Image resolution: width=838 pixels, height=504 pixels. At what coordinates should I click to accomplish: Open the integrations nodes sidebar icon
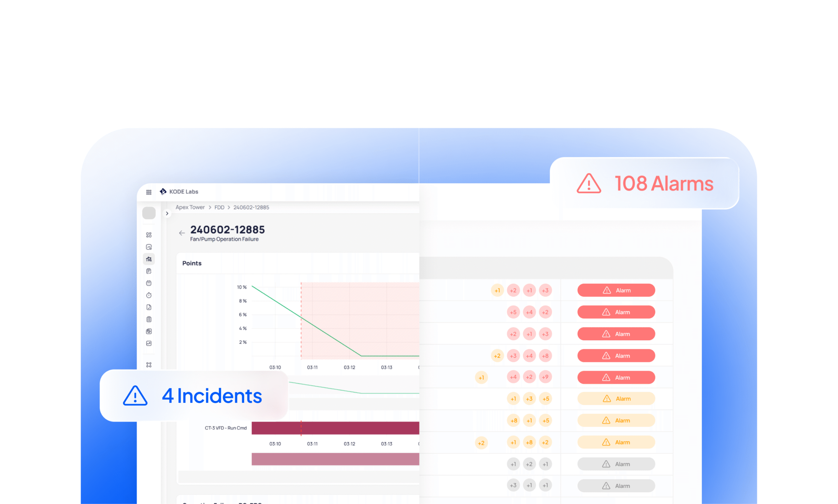point(149,365)
